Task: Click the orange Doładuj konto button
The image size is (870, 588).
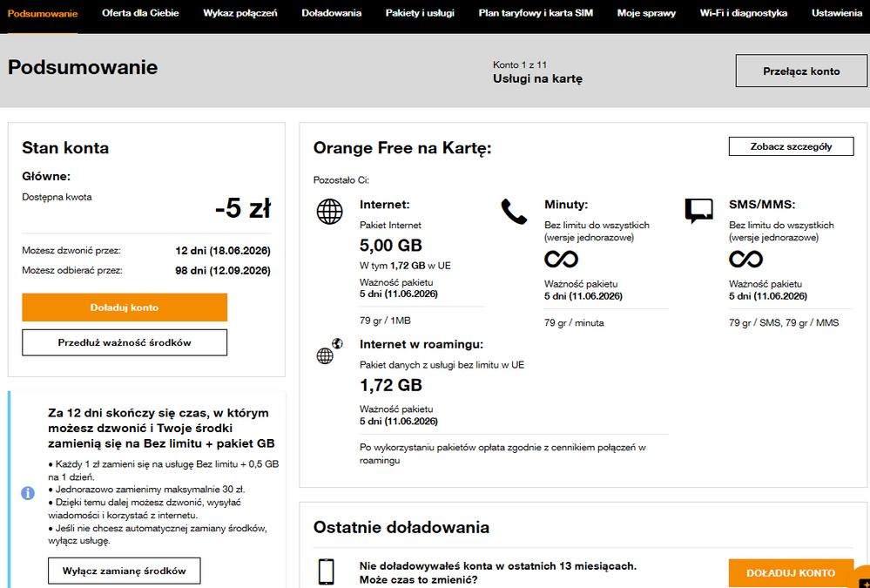Action: (x=125, y=307)
